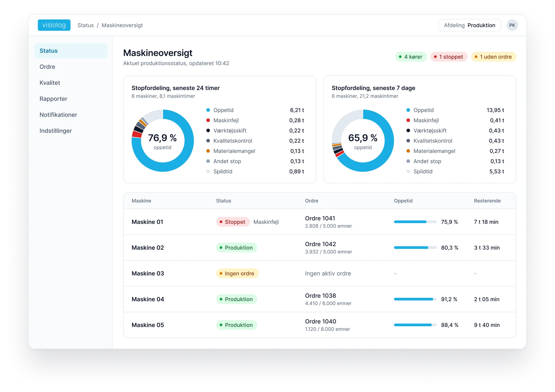Click the Status breadcrumb link
555x392 pixels.
point(86,25)
